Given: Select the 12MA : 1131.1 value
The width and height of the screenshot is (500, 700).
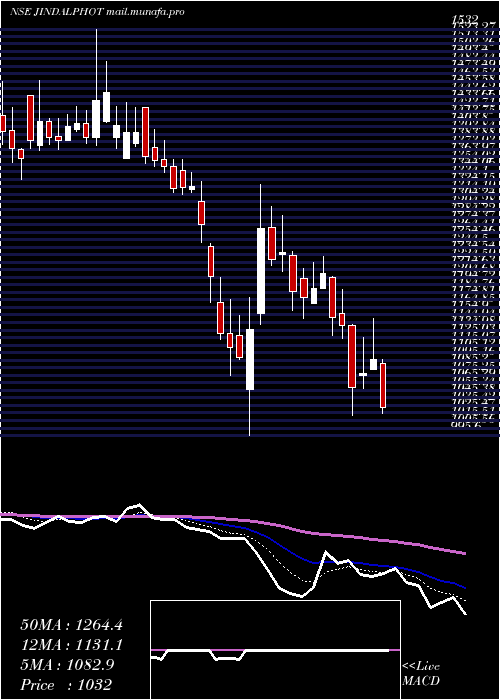Looking at the screenshot, I should click(x=71, y=645).
